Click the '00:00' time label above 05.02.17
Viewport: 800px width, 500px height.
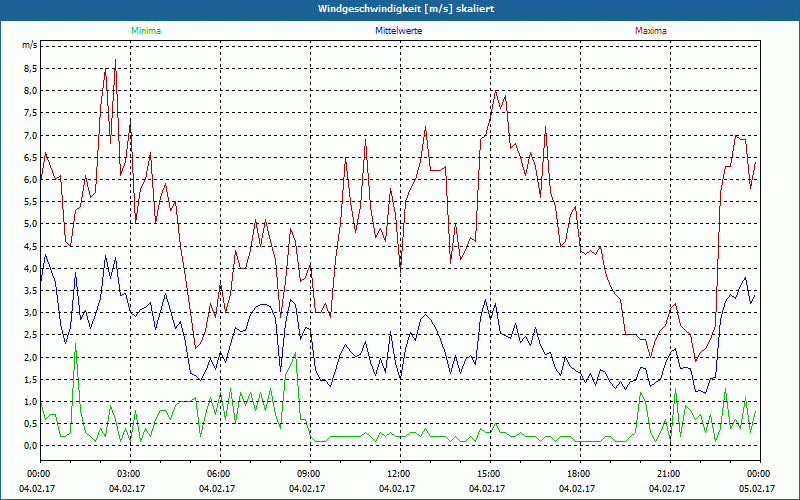click(x=760, y=474)
